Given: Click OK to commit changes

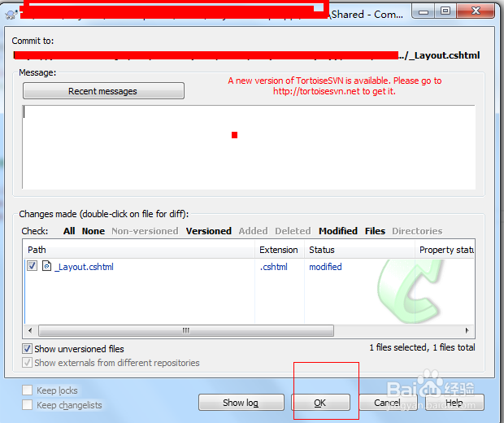Looking at the screenshot, I should (x=320, y=403).
